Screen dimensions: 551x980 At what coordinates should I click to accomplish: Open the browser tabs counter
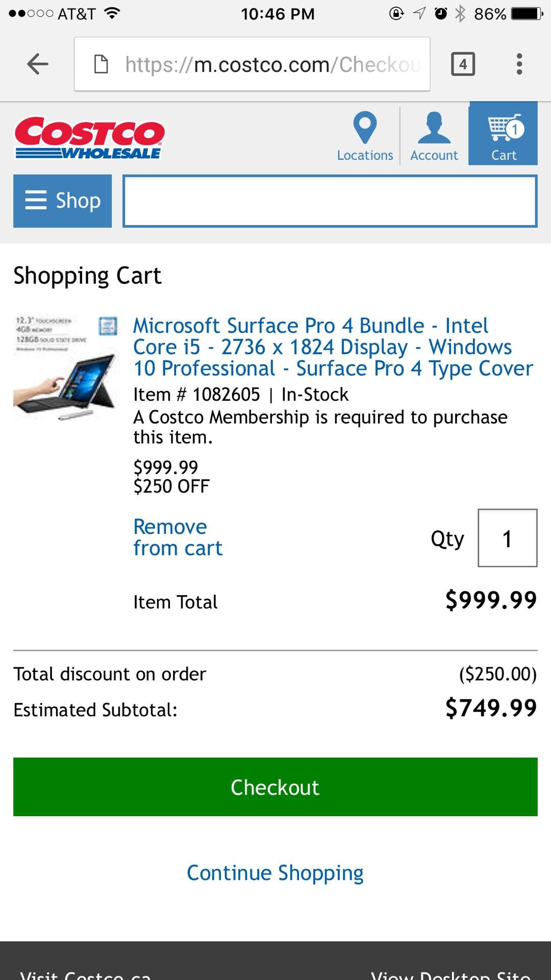click(x=463, y=64)
